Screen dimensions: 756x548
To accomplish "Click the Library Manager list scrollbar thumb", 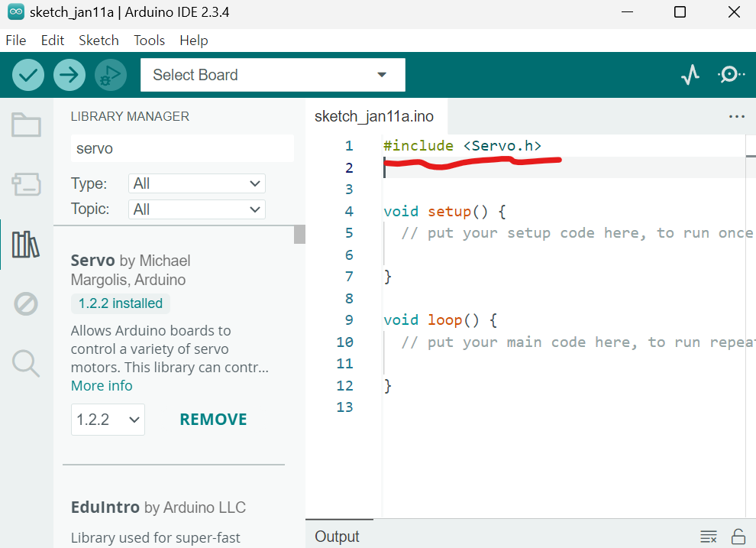I will pos(299,235).
